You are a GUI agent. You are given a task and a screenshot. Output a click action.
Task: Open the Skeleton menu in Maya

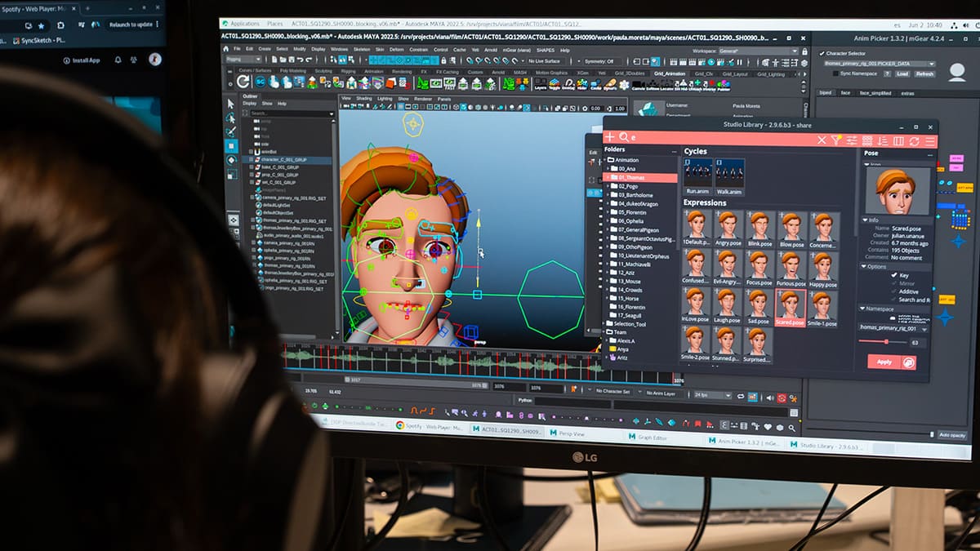click(361, 49)
